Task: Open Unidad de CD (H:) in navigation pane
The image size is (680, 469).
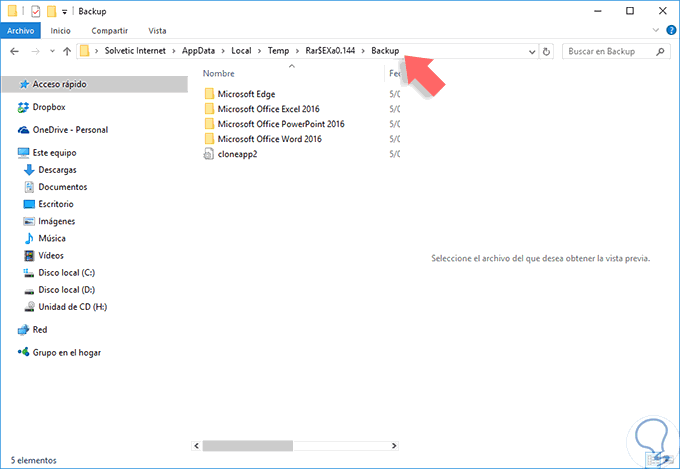Action: click(72, 307)
